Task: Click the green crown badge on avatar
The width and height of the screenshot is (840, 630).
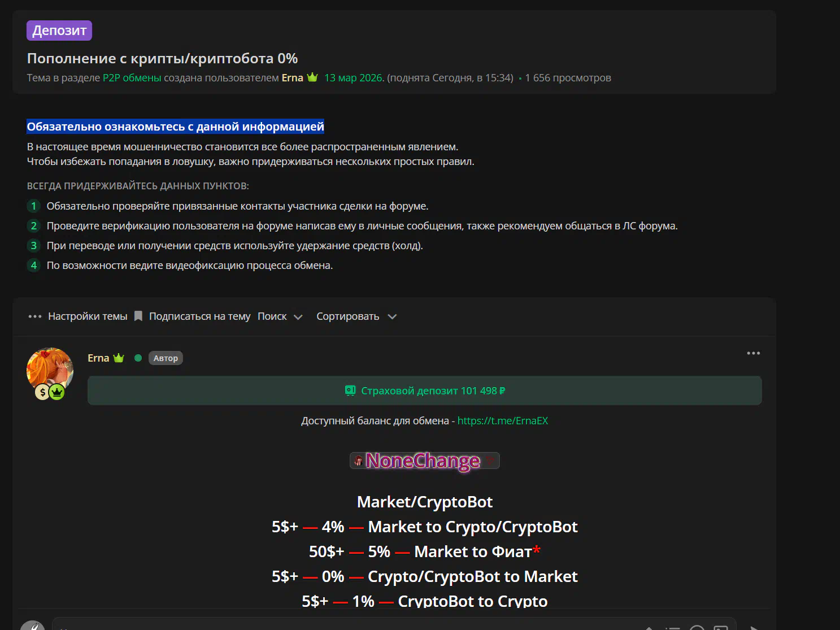Action: 57,392
